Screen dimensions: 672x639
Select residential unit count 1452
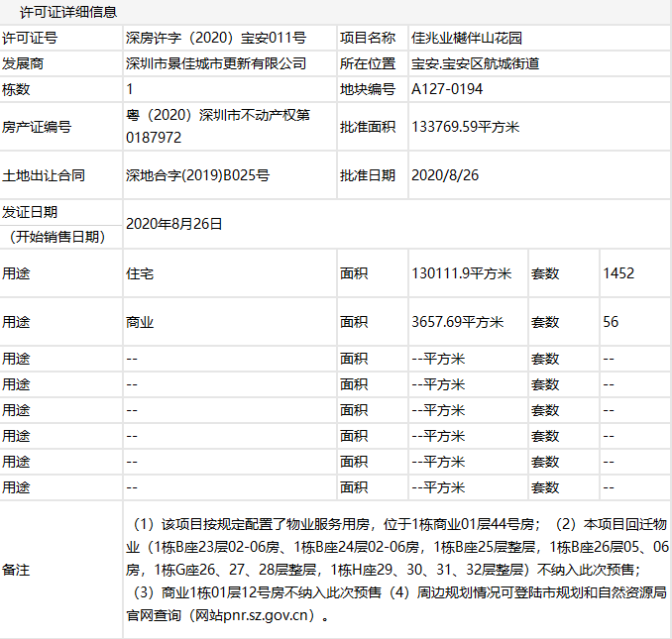618,273
